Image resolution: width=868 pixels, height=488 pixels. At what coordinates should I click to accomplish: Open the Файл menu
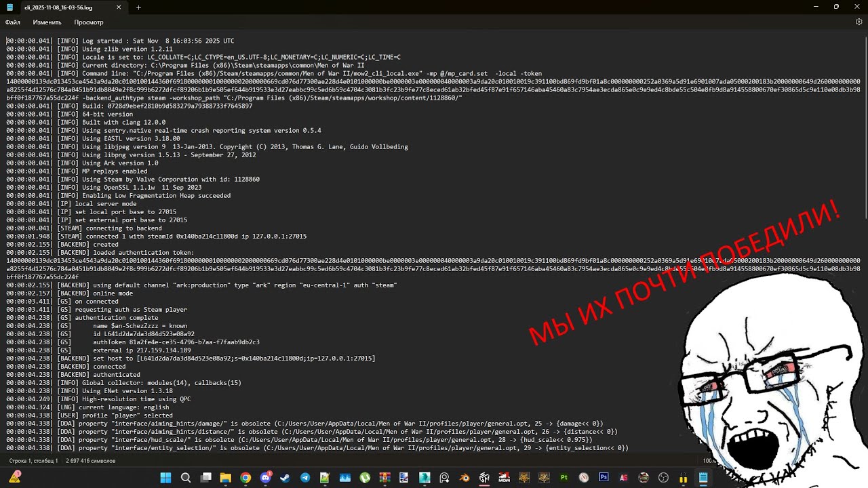tap(13, 22)
